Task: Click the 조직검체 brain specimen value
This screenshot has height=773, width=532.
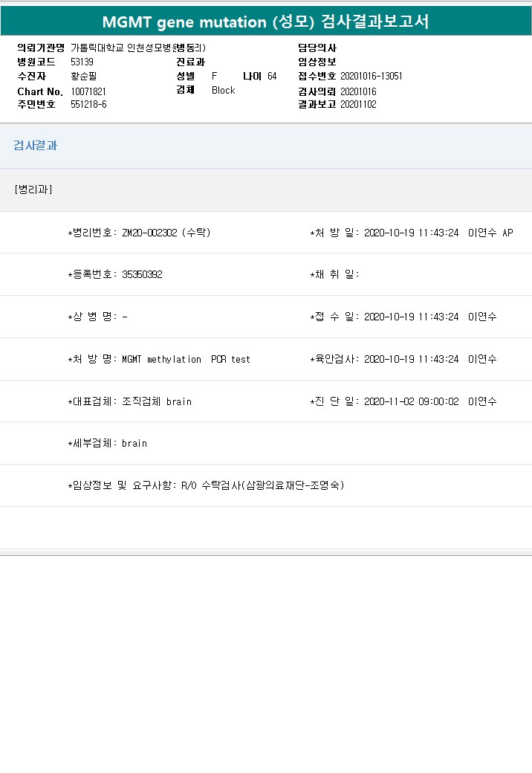Action: pyautogui.click(x=156, y=401)
